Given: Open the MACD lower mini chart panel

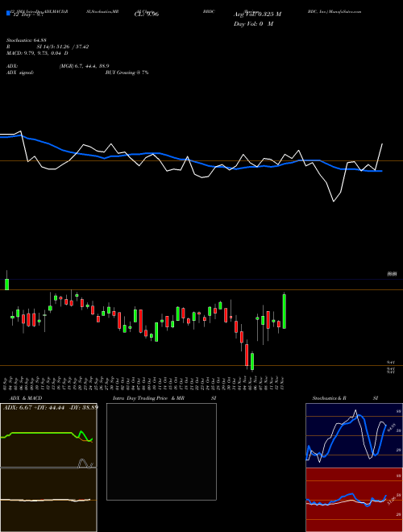Looking at the screenshot, I should pos(48,500).
